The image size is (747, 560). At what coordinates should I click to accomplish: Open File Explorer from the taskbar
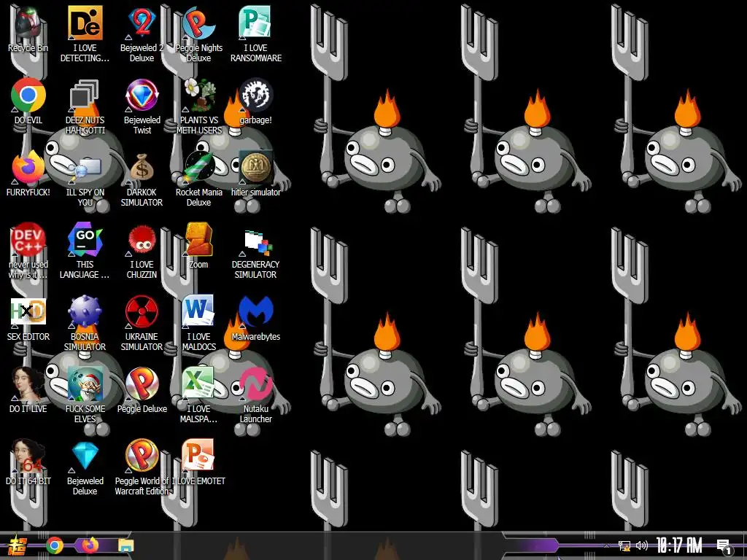tap(126, 545)
